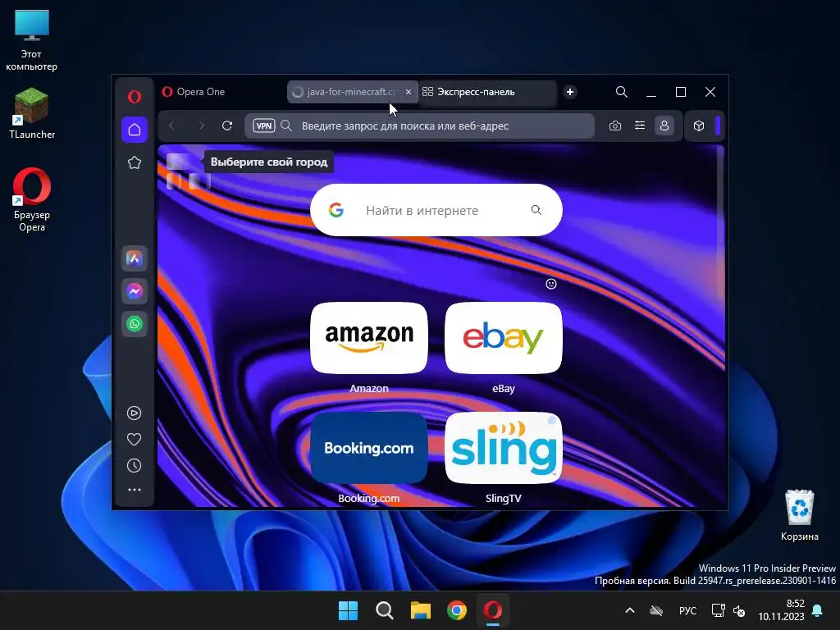The height and width of the screenshot is (630, 840).
Task: Open the taskbar clock and date
Action: click(x=781, y=610)
